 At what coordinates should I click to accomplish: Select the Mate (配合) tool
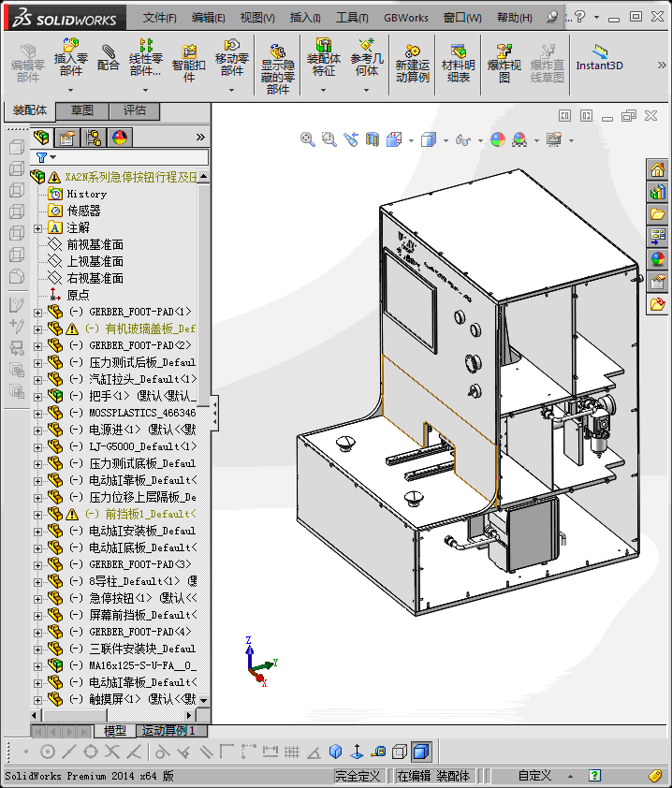point(108,58)
